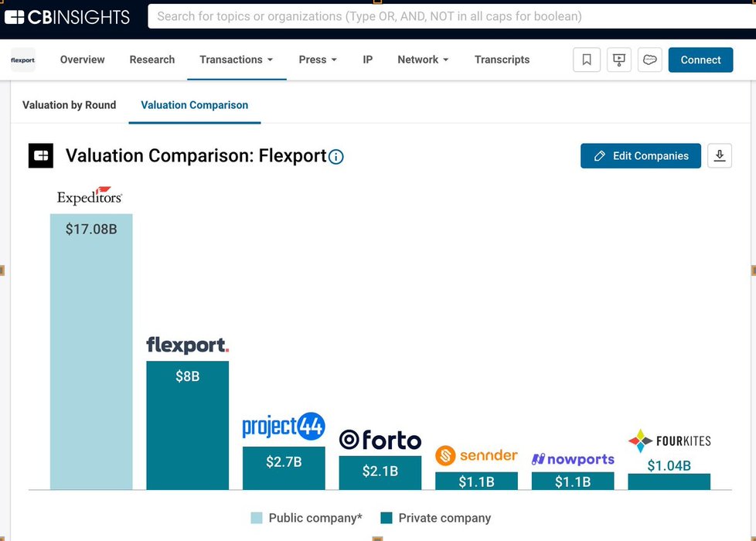Click the Flexport company logo in navigation
This screenshot has height=541, width=756.
(23, 60)
